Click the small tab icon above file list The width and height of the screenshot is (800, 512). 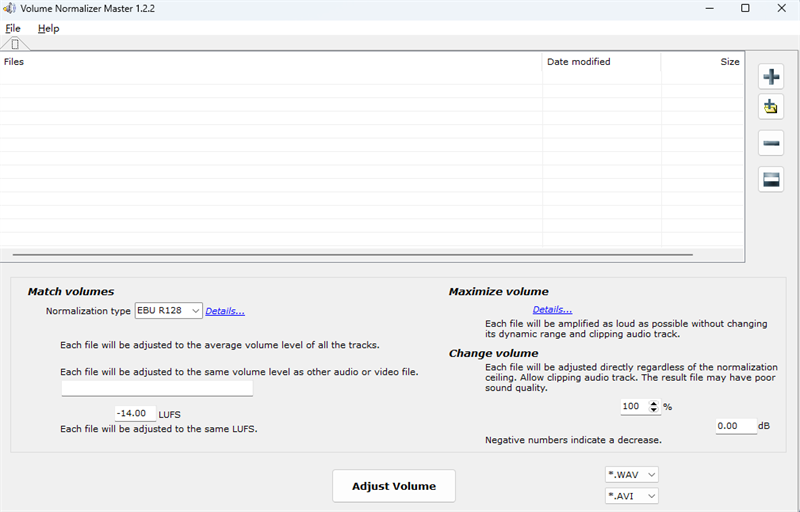click(15, 44)
